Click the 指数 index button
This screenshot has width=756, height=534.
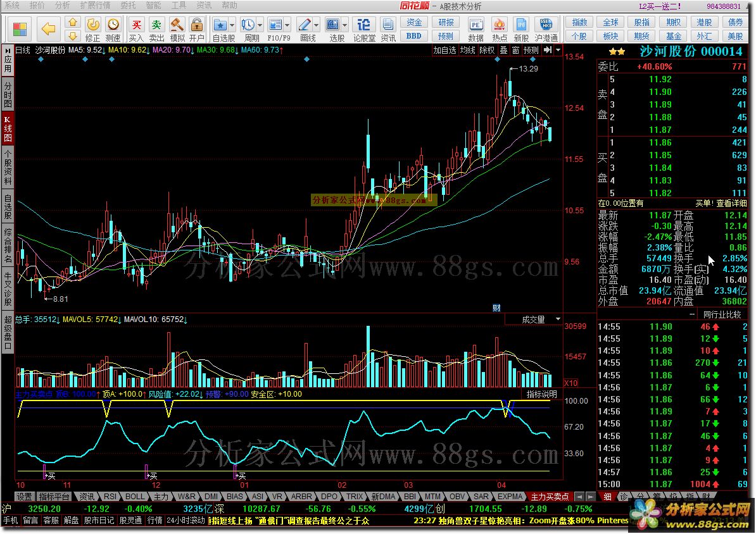[x=579, y=23]
